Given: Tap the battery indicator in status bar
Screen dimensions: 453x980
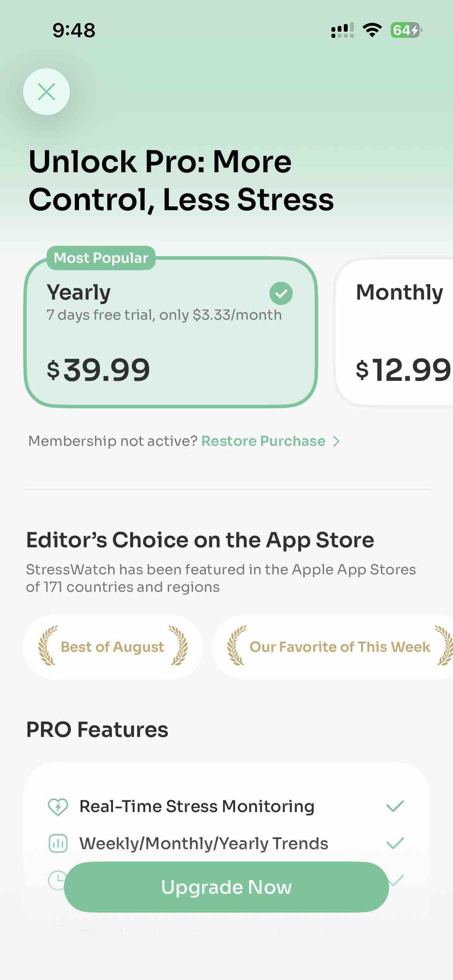Looking at the screenshot, I should [x=406, y=30].
